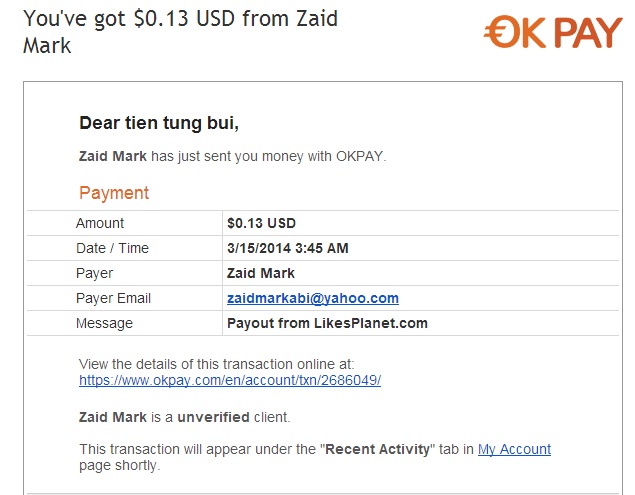Open the okpay.com transaction details URL

230,381
